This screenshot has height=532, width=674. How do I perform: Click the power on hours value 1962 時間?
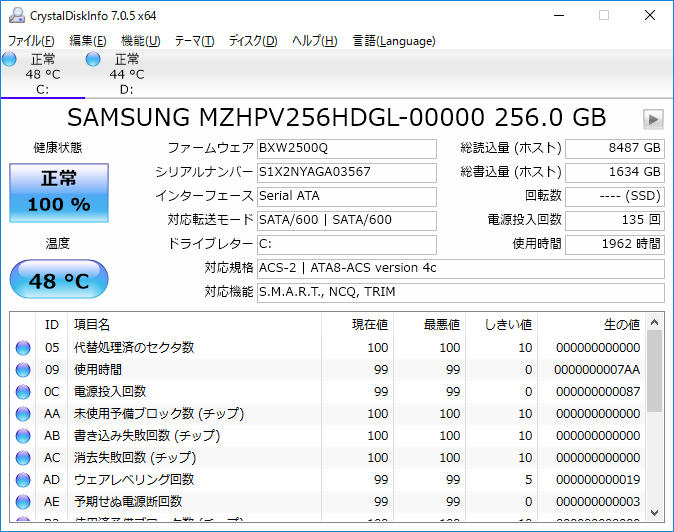(x=615, y=245)
